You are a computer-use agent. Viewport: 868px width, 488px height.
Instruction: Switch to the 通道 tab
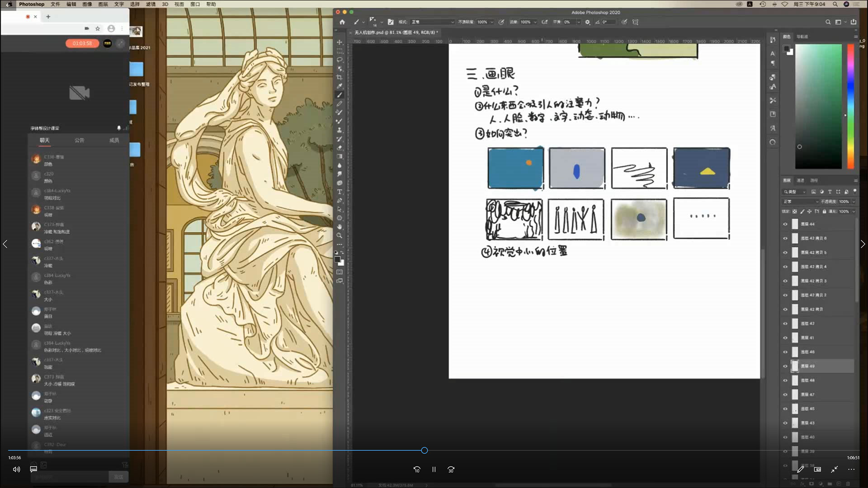tap(800, 180)
